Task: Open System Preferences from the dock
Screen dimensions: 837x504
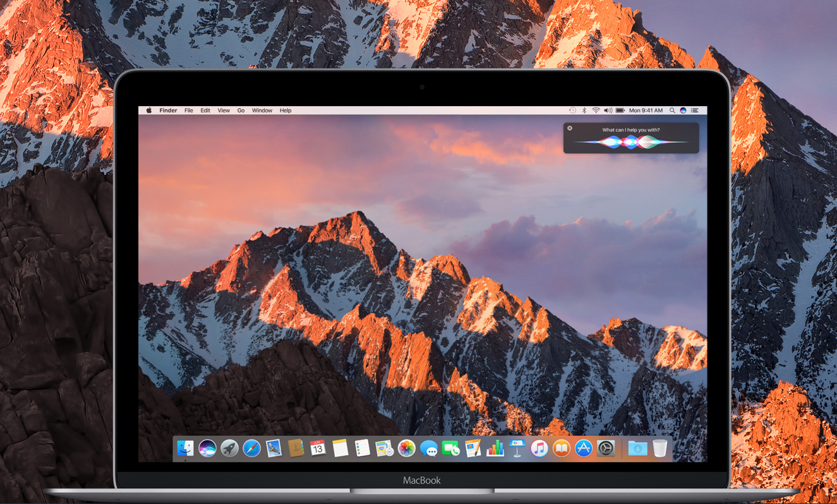Action: coord(606,448)
